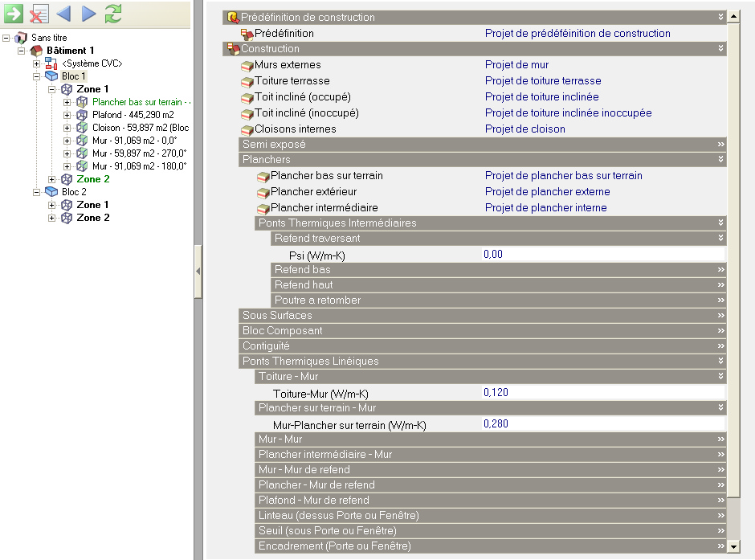Click the blue back arrow icon
The width and height of the screenshot is (755, 560).
(x=63, y=13)
